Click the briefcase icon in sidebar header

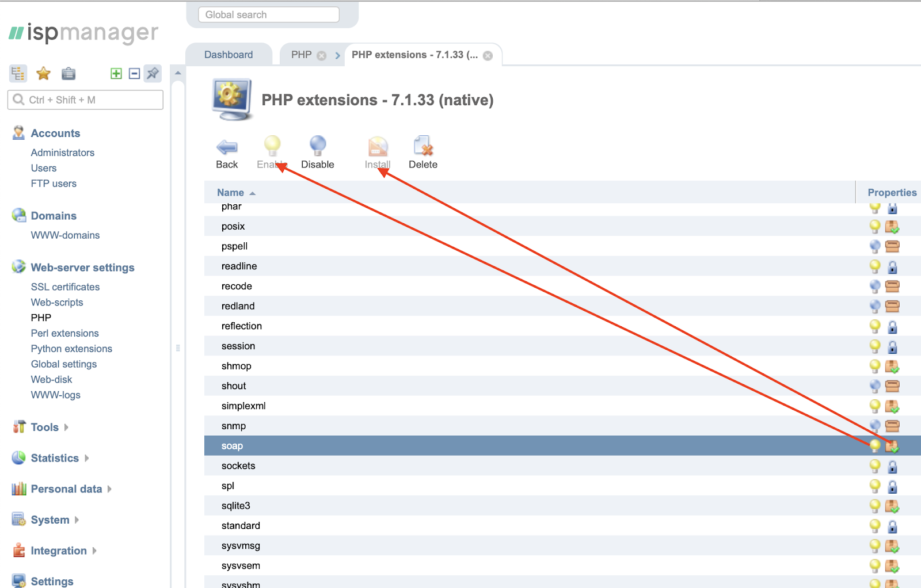coord(68,74)
